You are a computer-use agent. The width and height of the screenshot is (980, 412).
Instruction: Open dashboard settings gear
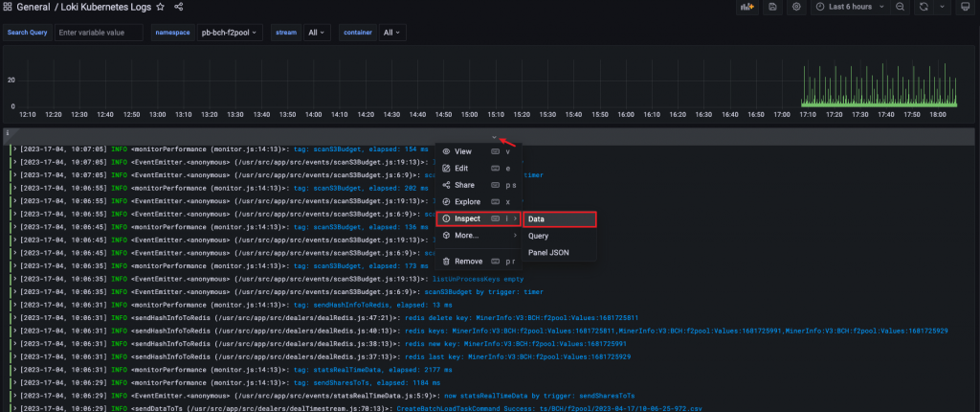796,7
